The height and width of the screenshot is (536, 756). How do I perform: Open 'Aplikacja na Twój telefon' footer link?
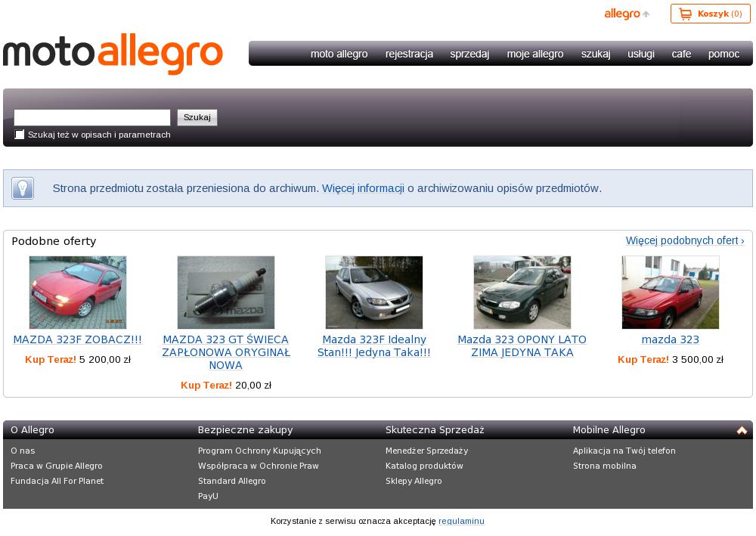click(624, 451)
